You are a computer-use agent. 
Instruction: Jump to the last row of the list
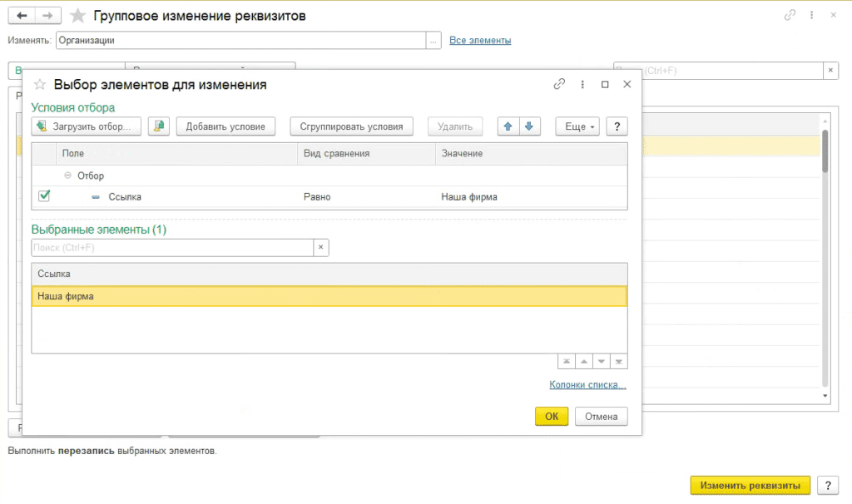[x=618, y=362]
